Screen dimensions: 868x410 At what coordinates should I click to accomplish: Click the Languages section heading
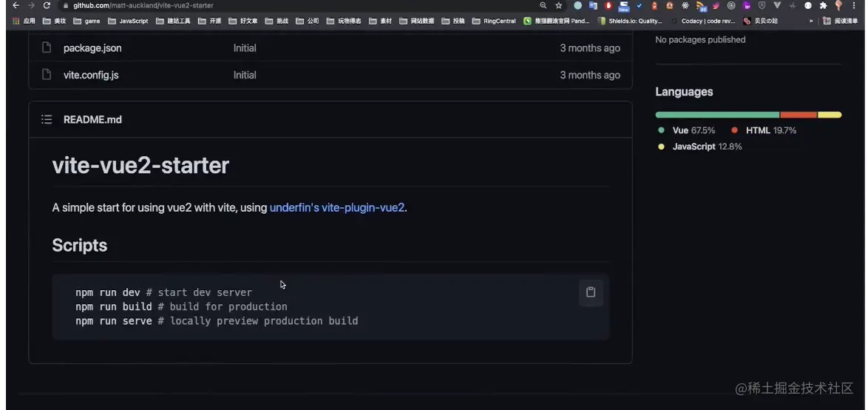coord(684,92)
